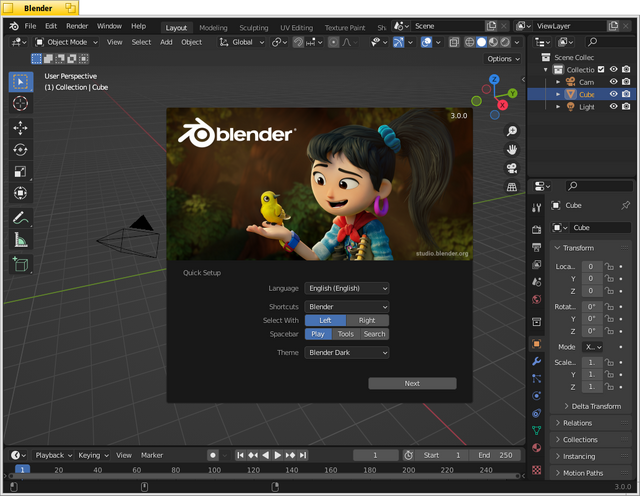Open the Modifier properties wrench tab
640x496 pixels.
[537, 361]
